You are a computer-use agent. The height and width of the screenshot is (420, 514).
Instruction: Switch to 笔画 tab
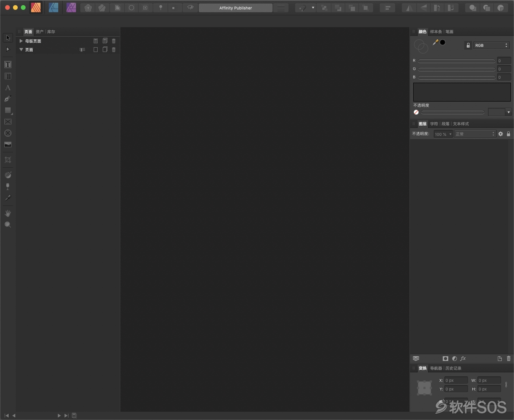pos(449,31)
